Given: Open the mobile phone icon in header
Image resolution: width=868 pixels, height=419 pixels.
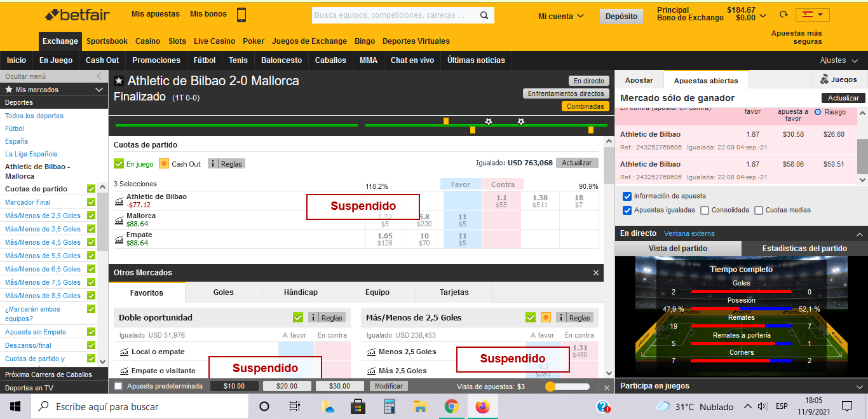Looking at the screenshot, I should point(241,15).
